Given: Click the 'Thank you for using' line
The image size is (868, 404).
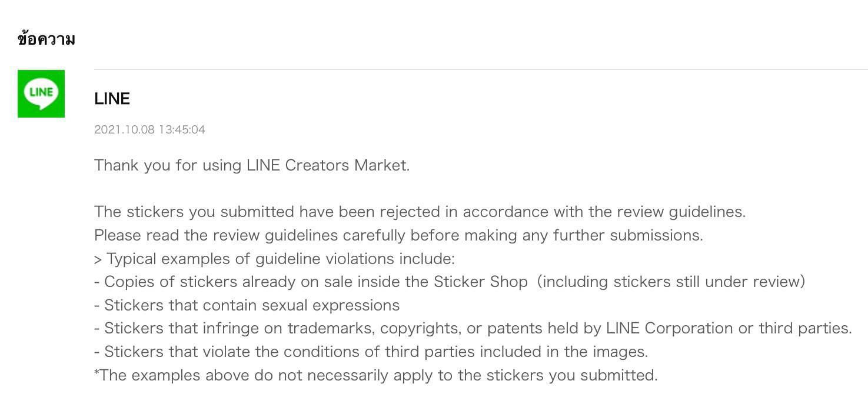Looking at the screenshot, I should coord(252,165).
